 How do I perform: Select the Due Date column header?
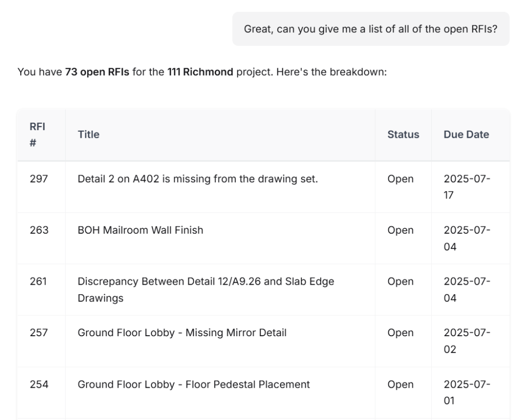coord(466,134)
